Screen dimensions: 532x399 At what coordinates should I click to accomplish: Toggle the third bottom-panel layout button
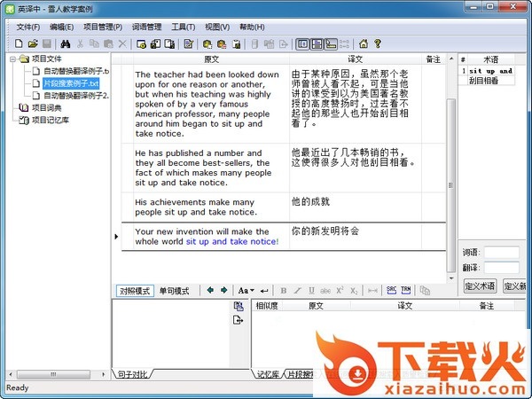[x=331, y=43]
